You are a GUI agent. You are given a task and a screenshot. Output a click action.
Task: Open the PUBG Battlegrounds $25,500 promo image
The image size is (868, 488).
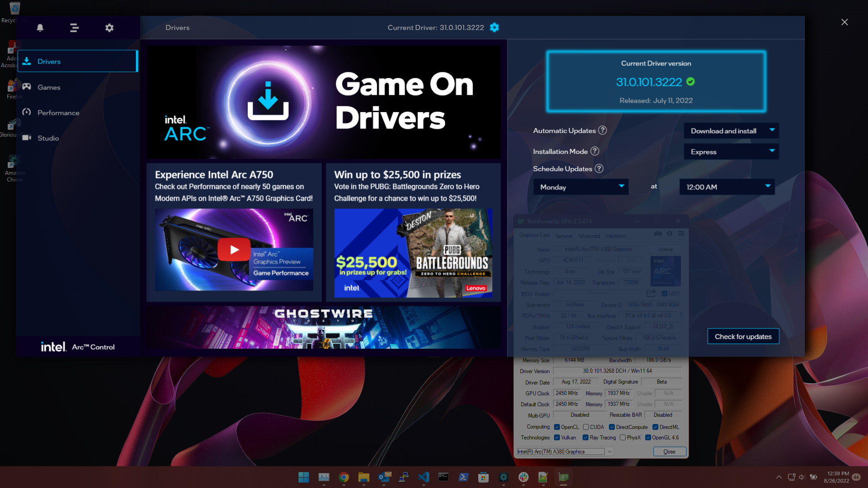point(413,253)
